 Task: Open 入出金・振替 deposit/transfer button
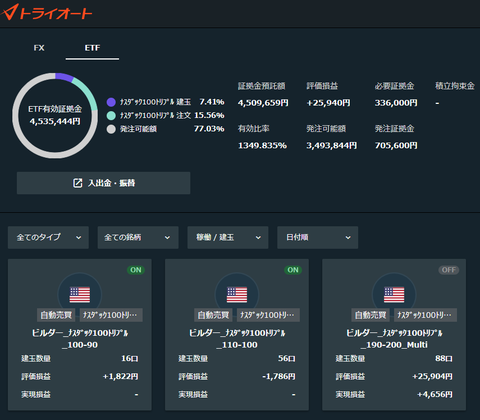pyautogui.click(x=104, y=183)
